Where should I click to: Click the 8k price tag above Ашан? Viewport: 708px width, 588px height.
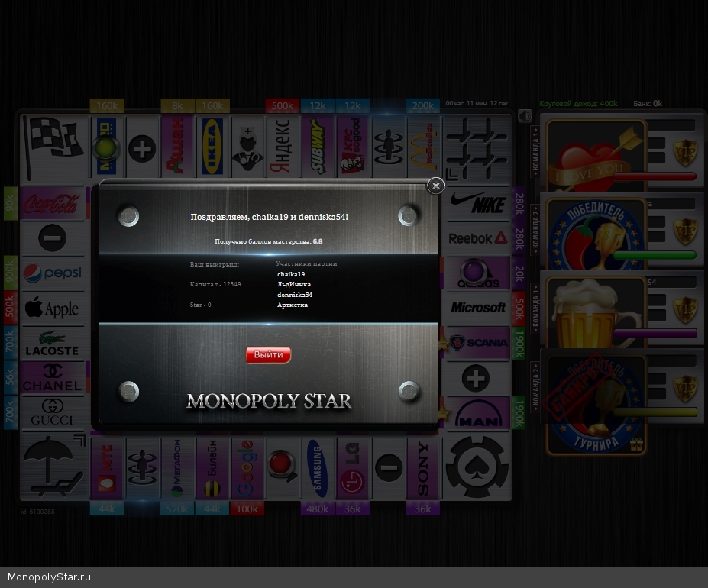click(x=177, y=105)
